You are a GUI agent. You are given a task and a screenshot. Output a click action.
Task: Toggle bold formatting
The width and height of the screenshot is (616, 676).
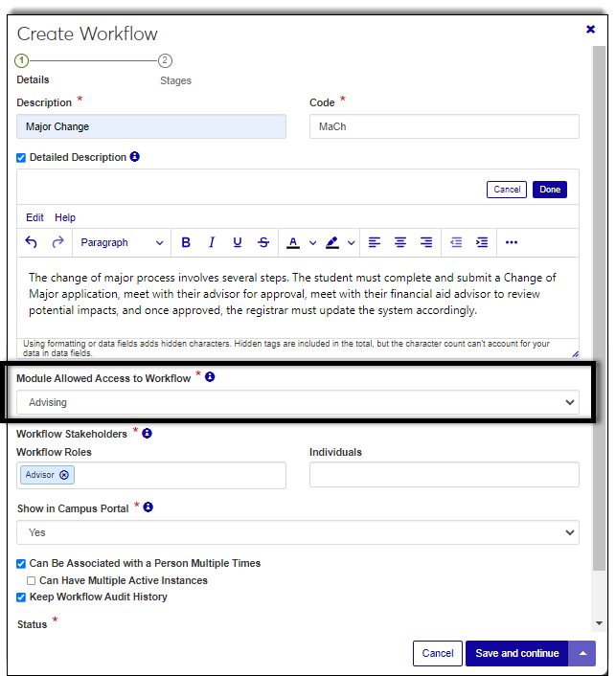pos(186,242)
